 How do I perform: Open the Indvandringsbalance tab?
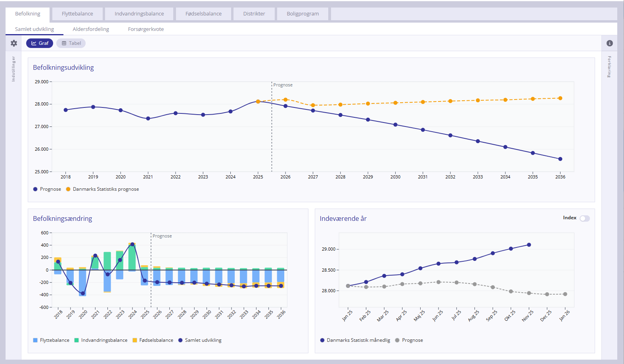139,14
